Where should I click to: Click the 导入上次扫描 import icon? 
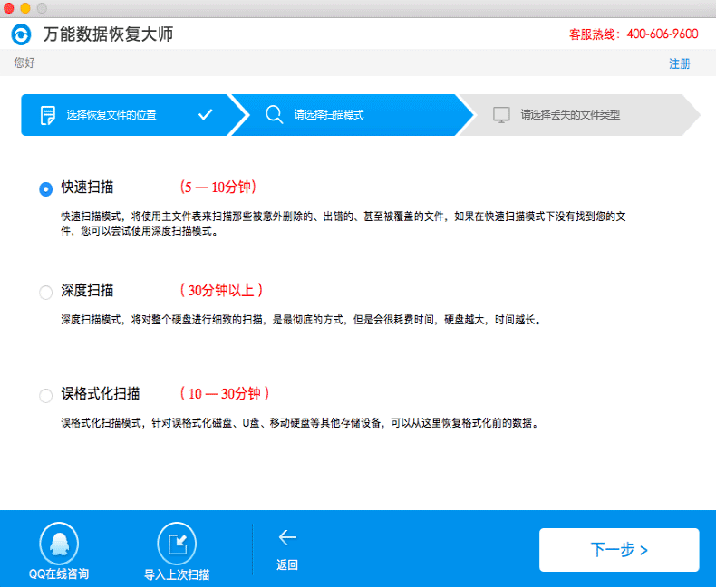[x=177, y=544]
